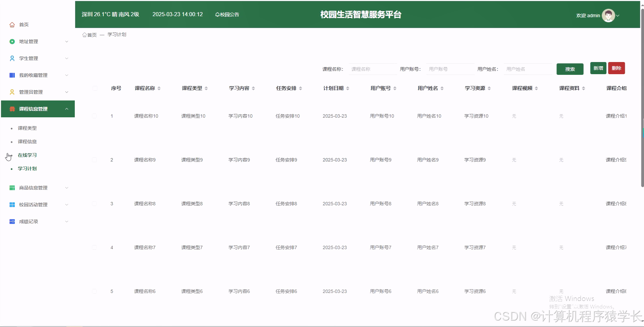Sort table by 课程名称 column arrows

click(159, 88)
